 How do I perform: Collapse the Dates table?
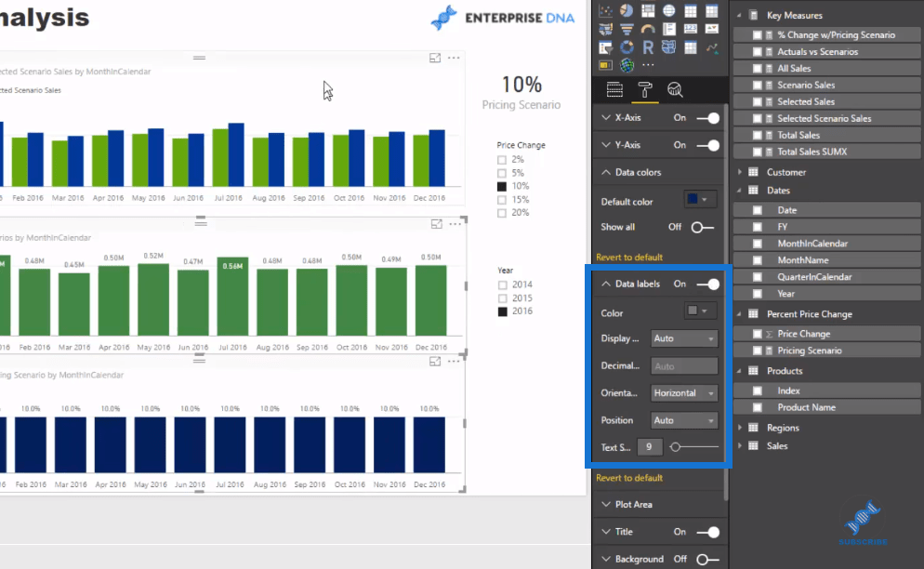[740, 191]
